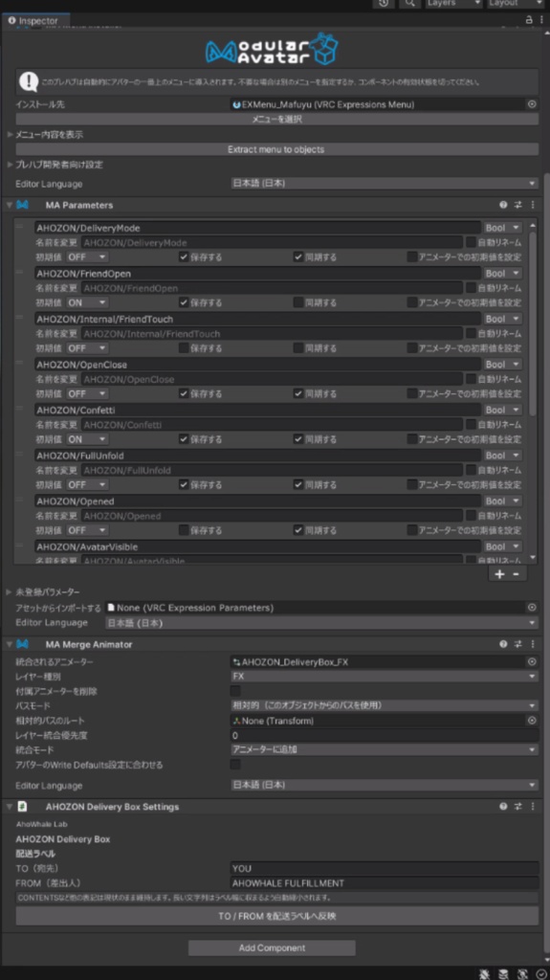Click the cache server icon in status bar
550x980 pixels.
[x=503, y=974]
